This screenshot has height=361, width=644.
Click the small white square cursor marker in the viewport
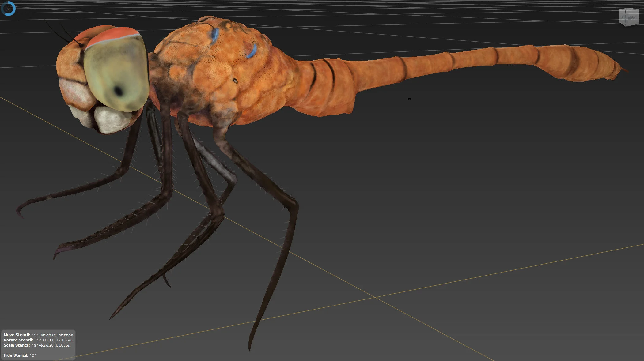pos(409,99)
